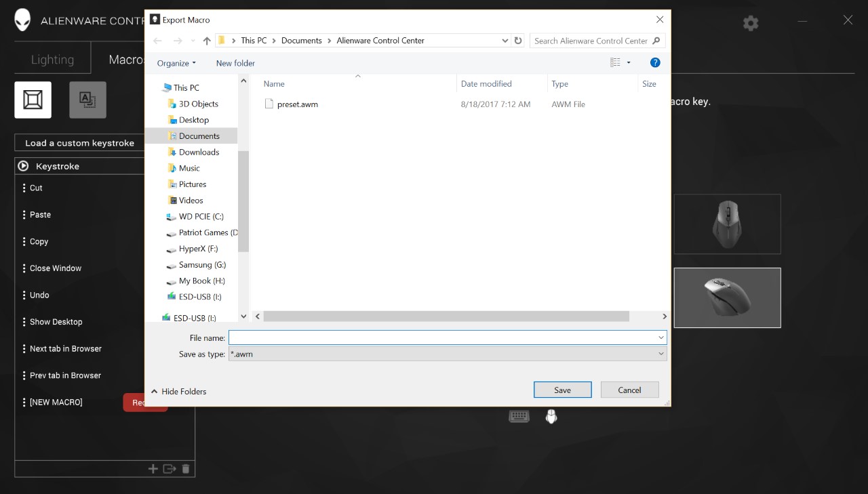Click the Alienware settings gear icon

[x=750, y=23]
